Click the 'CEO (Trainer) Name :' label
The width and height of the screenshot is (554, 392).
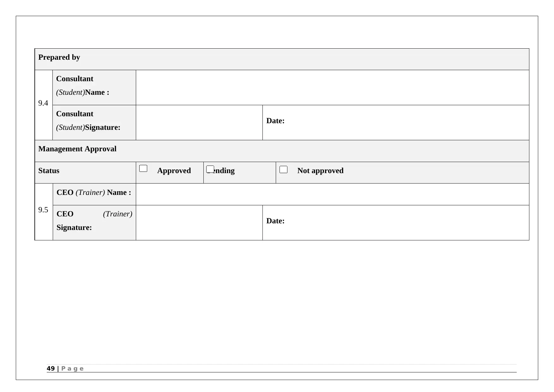pyautogui.click(x=94, y=193)
